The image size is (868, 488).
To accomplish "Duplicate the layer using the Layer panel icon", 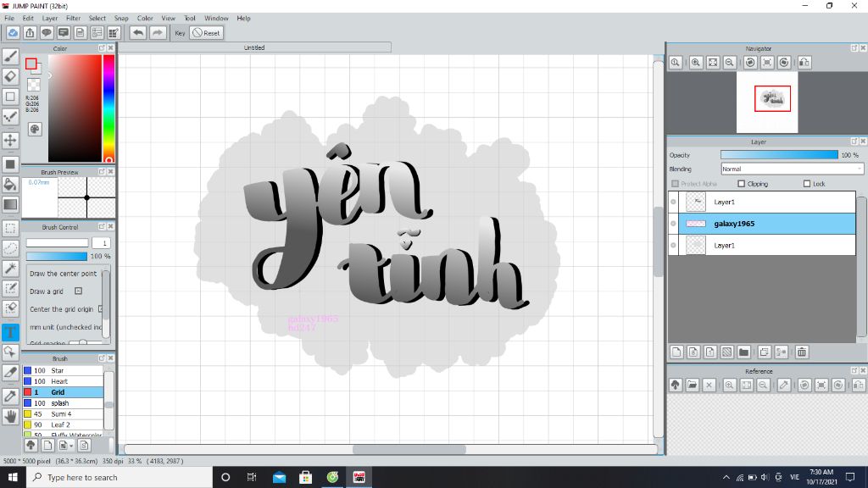I will [x=765, y=352].
